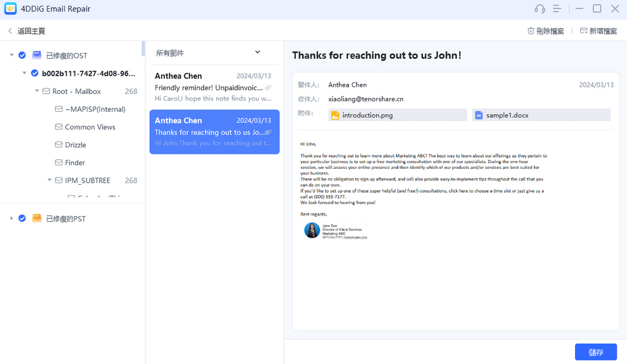The image size is (627, 364).
Task: Click envelope icon of Root - Mailbox folder
Action: (x=47, y=91)
